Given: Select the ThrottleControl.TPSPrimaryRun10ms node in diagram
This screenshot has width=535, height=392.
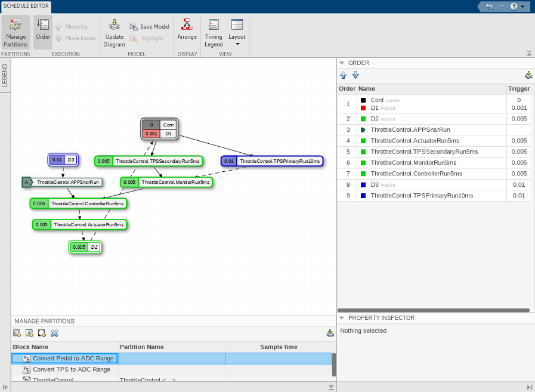Looking at the screenshot, I should tap(272, 161).
